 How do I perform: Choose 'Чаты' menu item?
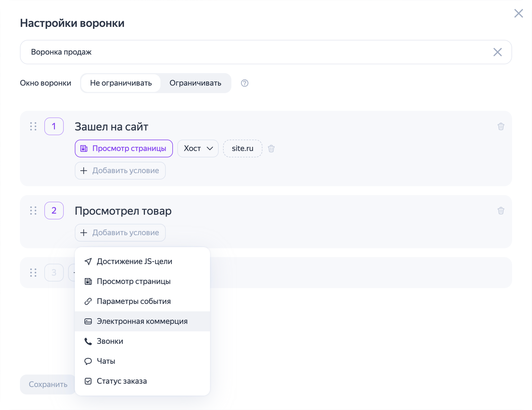click(142, 361)
